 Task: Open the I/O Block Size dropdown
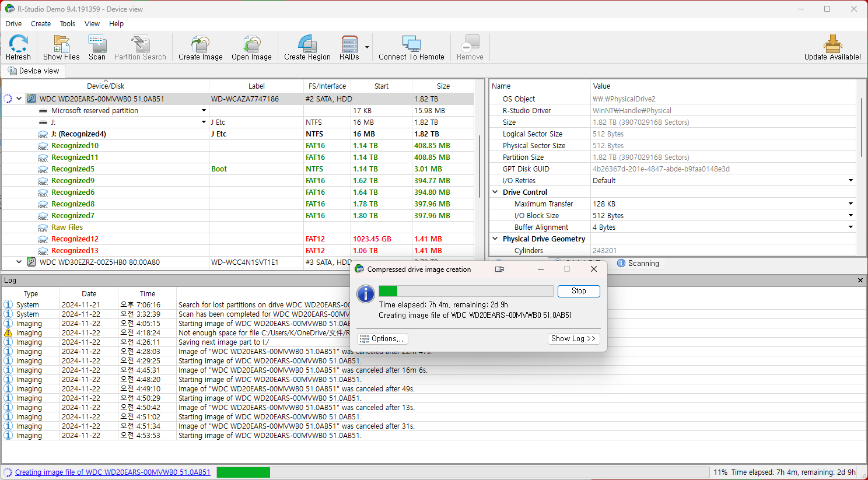pos(850,215)
